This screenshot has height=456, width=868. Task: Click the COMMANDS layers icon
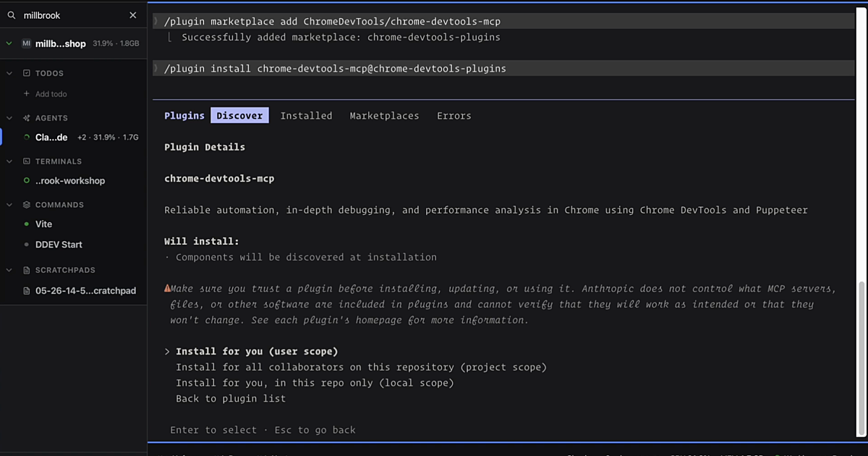coord(27,205)
